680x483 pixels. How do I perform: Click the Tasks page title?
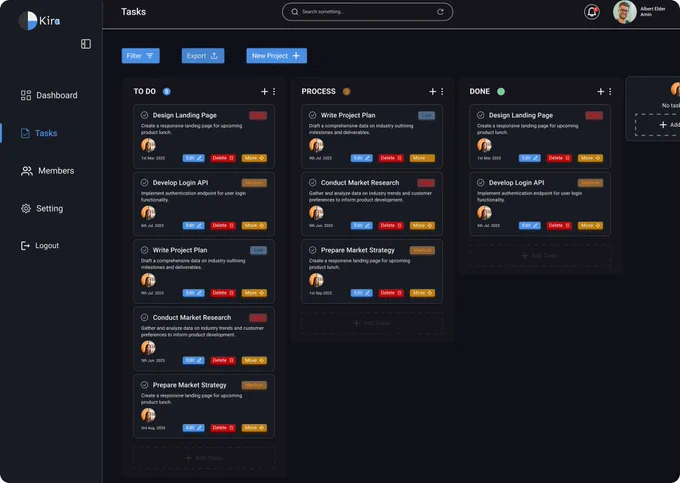(134, 12)
